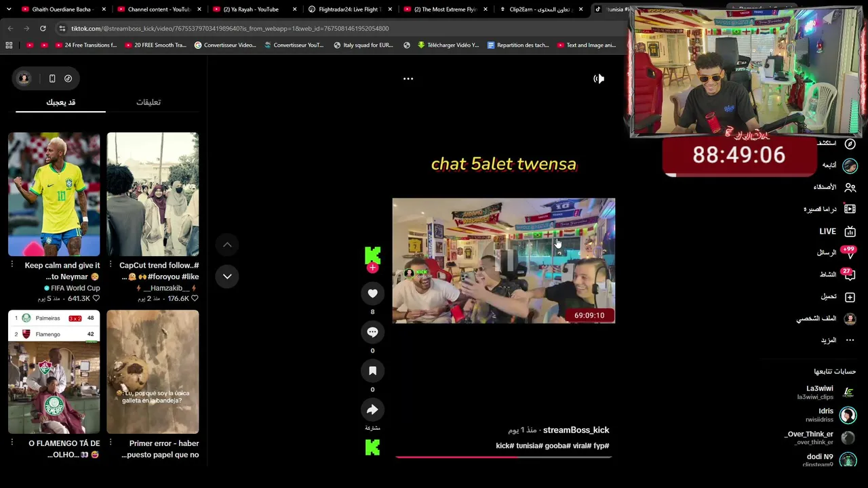This screenshot has width=868, height=488.
Task: Mute the video with the speaker icon
Action: pyautogui.click(x=599, y=79)
